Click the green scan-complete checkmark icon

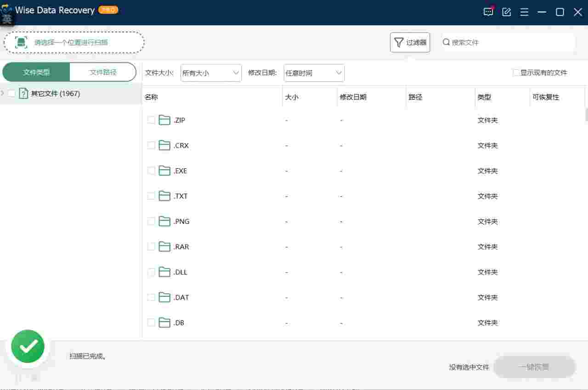point(28,347)
